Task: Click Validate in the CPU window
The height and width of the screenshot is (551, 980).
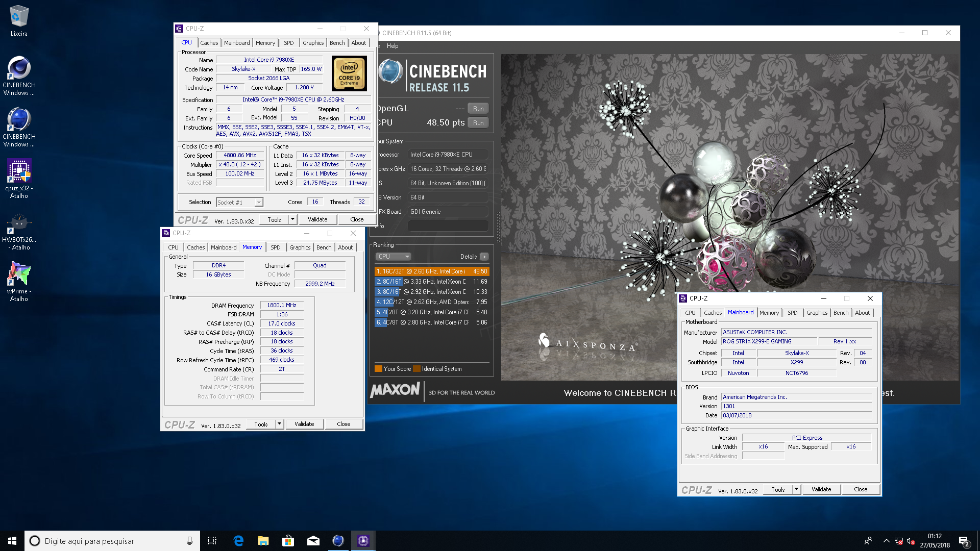Action: tap(317, 219)
